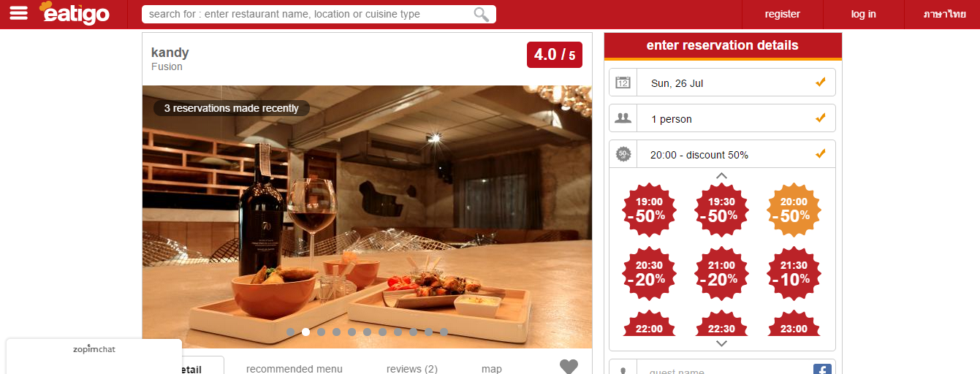Click the calendar icon beside the date

tap(623, 83)
